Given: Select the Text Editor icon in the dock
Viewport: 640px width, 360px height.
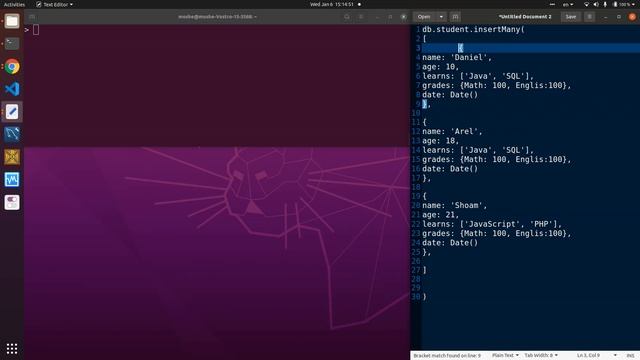Looking at the screenshot, I should click(x=12, y=111).
